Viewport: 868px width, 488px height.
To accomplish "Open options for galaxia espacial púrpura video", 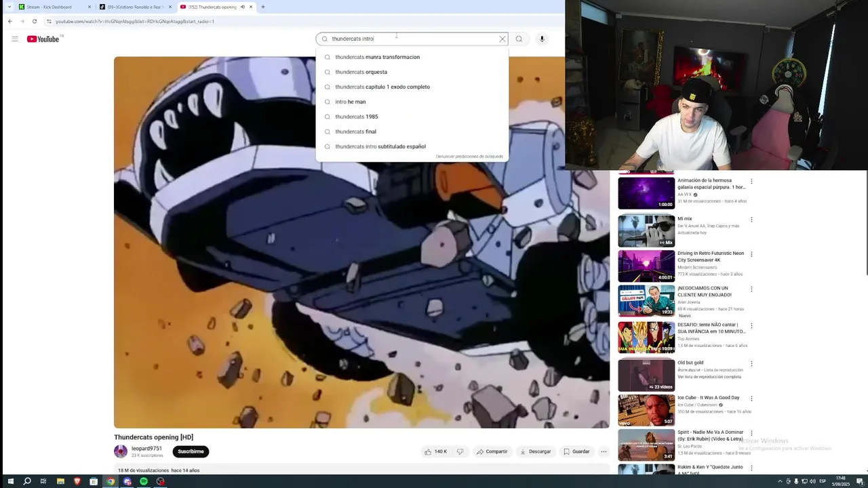I will click(751, 181).
